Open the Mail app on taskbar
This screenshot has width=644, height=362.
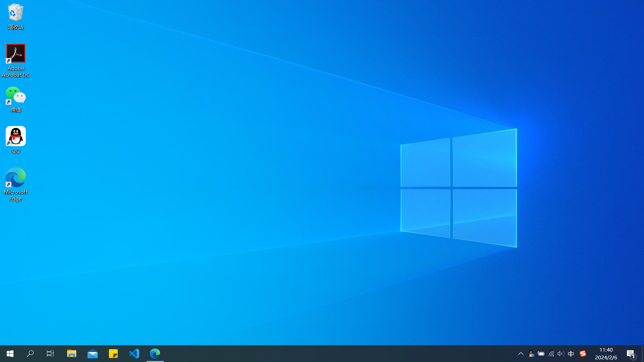click(x=92, y=354)
